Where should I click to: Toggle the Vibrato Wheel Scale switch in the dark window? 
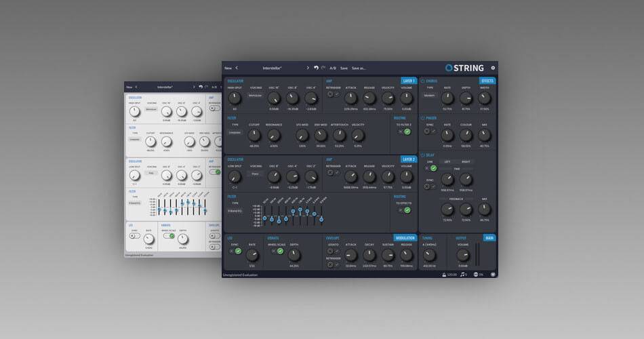coord(277,251)
